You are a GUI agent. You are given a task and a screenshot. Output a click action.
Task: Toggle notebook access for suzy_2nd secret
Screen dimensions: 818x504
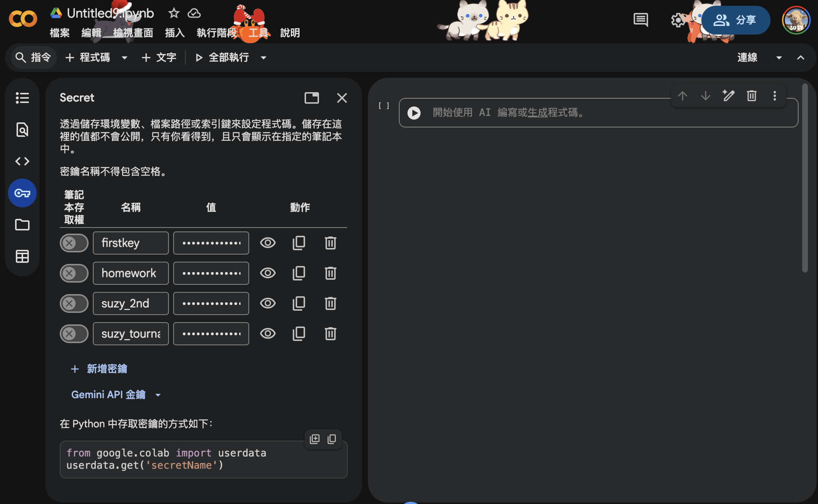point(74,304)
